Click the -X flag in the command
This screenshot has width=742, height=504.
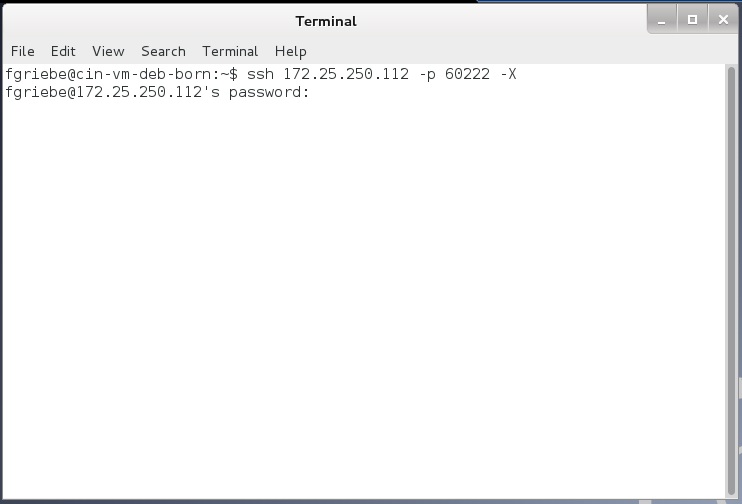pyautogui.click(x=508, y=74)
